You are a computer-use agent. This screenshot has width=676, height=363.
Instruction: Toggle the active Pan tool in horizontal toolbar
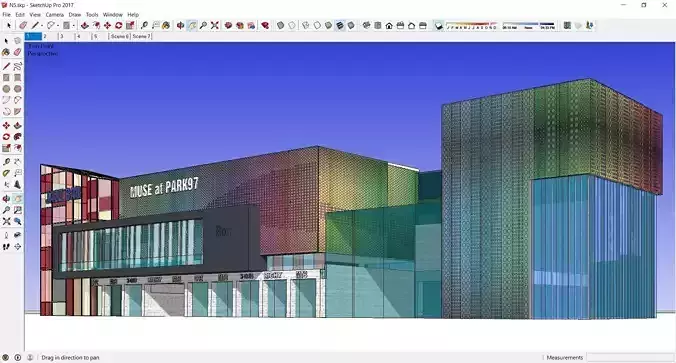tap(192, 26)
